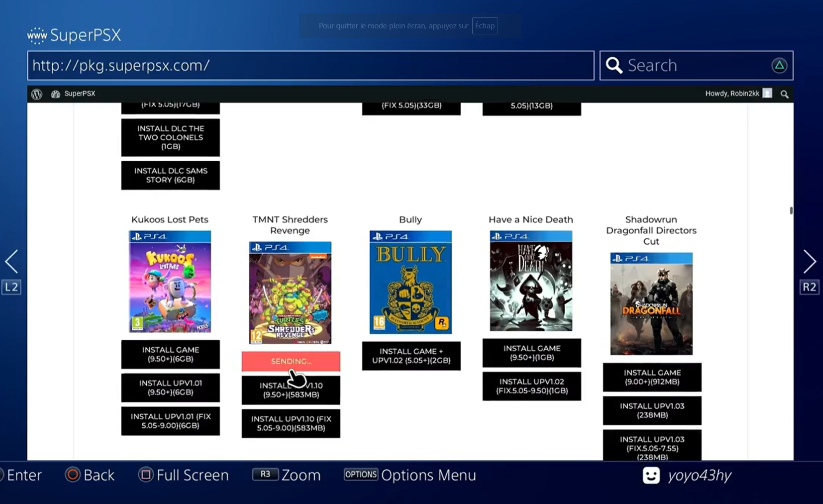The height and width of the screenshot is (504, 823).
Task: Go to next page with right arrow
Action: pyautogui.click(x=810, y=262)
